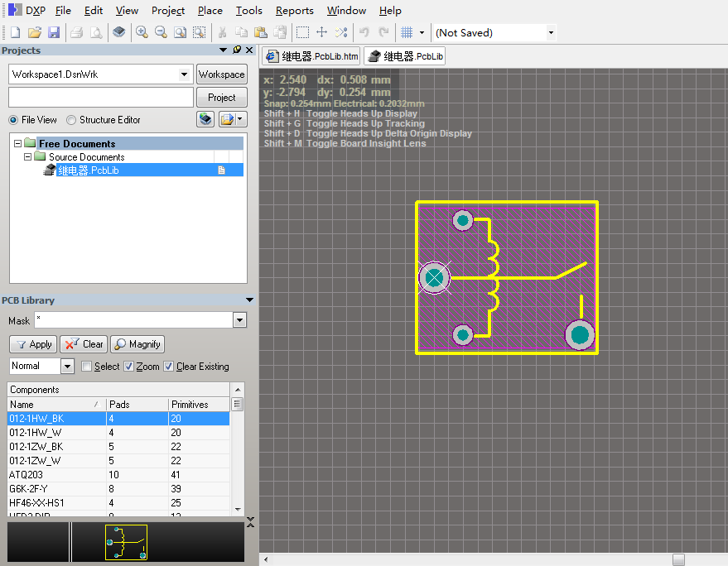Screen dimensions: 728x566
Task: Uncheck the Zoom checkbox
Action: (x=128, y=367)
